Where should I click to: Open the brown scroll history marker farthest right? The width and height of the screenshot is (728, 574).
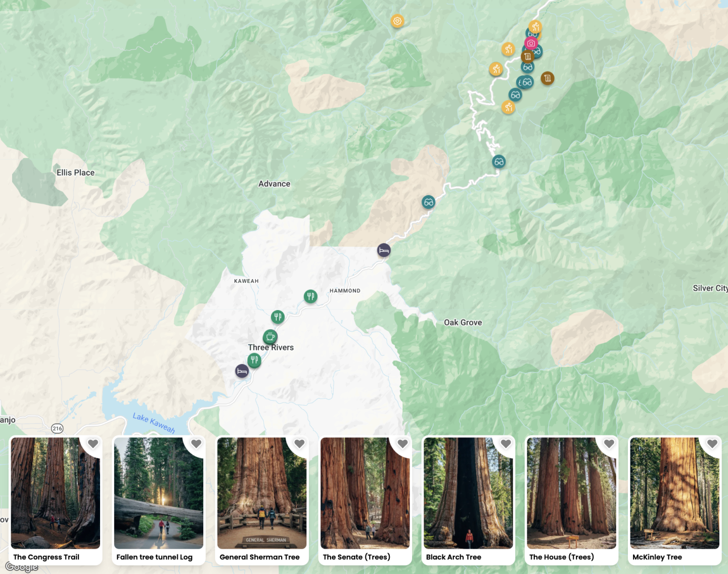547,78
